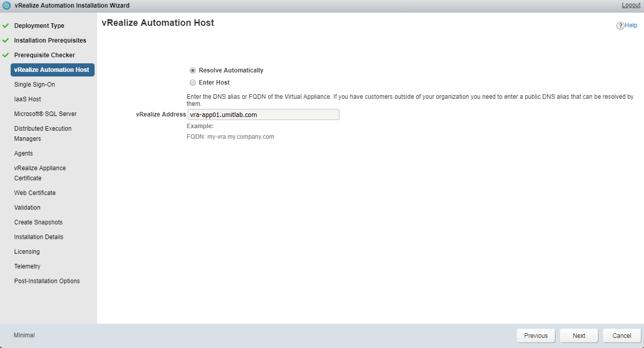Image resolution: width=644 pixels, height=348 pixels.
Task: Click the Deployment Type green checkmark
Action: pyautogui.click(x=6, y=26)
